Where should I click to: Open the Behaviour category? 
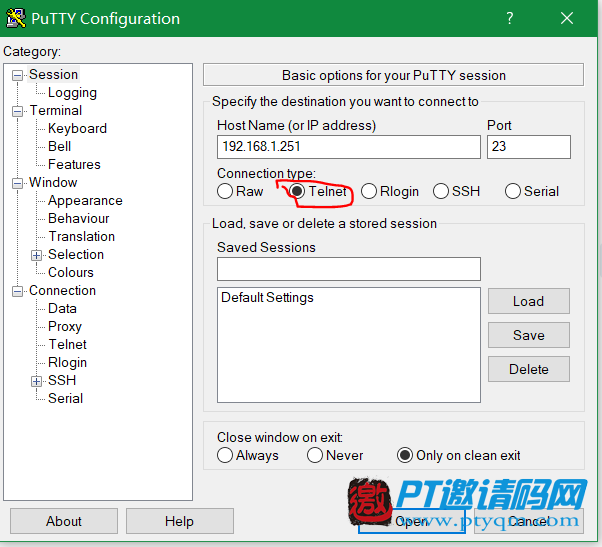point(79,218)
